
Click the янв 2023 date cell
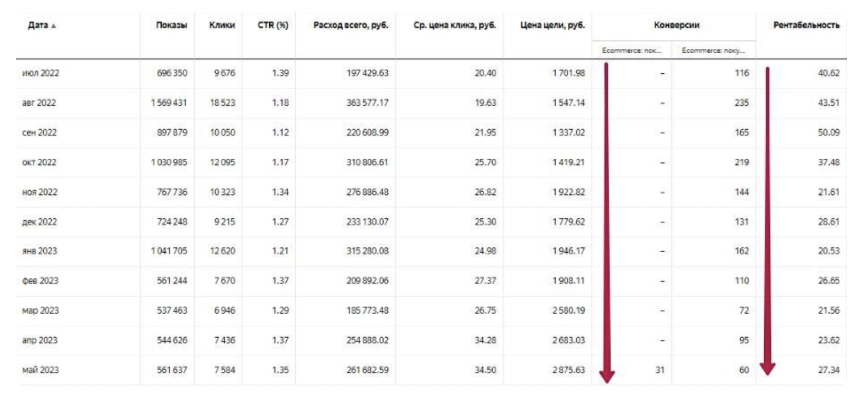click(40, 251)
